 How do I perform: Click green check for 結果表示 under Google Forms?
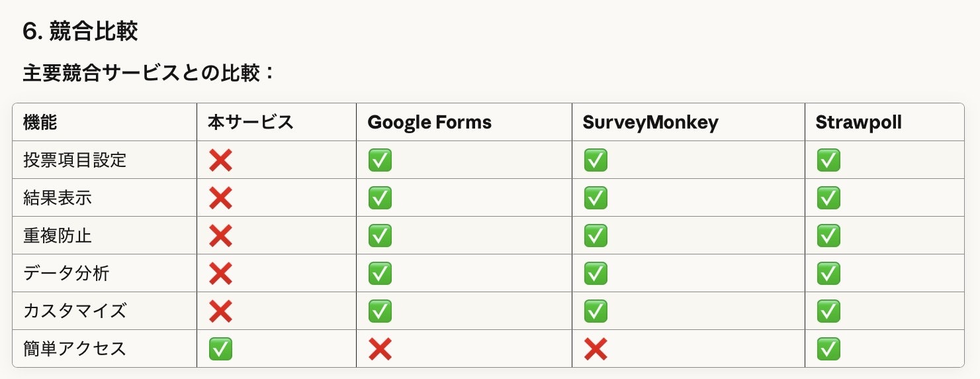click(380, 198)
